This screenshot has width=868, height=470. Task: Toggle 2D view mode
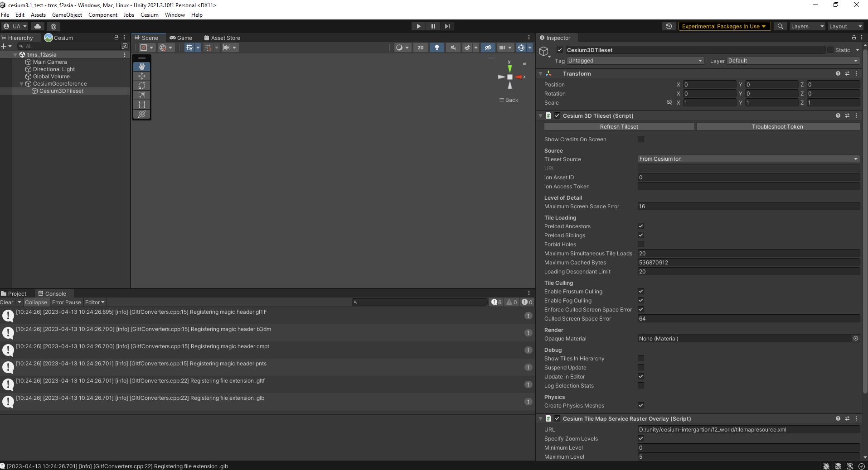[420, 48]
